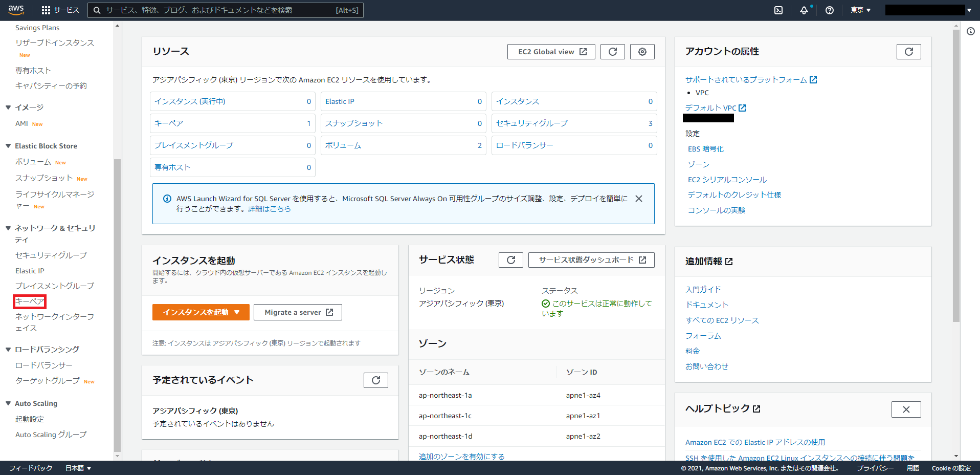Collapse the イメージ sidebar section
Screen dimensions: 980x475
tap(8, 107)
